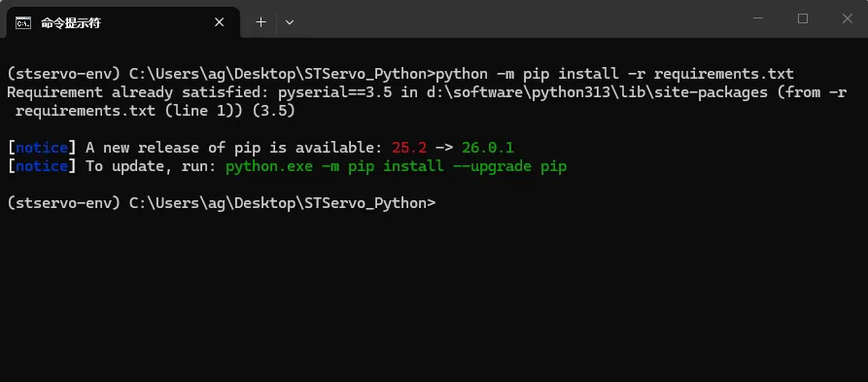This screenshot has width=868, height=382.
Task: Click the green version number 26.0.1
Action: [488, 148]
